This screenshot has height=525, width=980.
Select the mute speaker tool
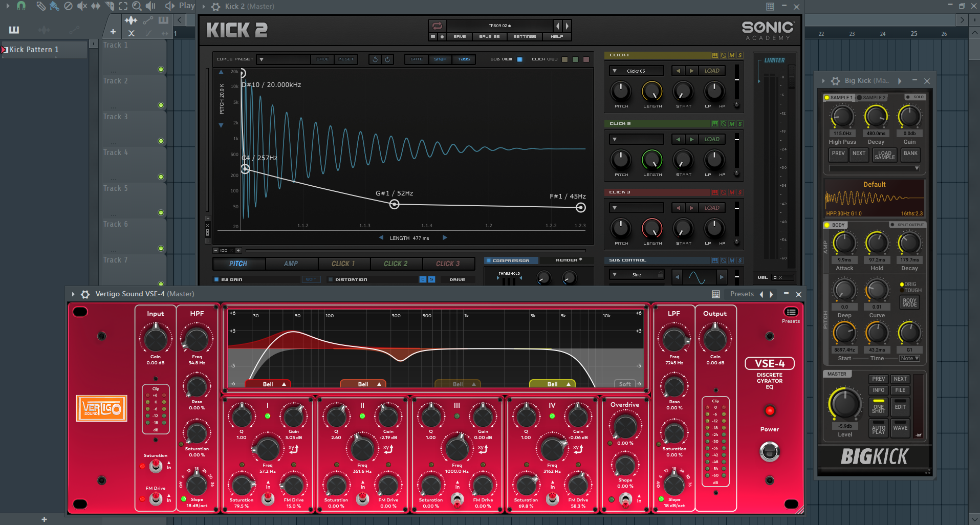pos(81,6)
